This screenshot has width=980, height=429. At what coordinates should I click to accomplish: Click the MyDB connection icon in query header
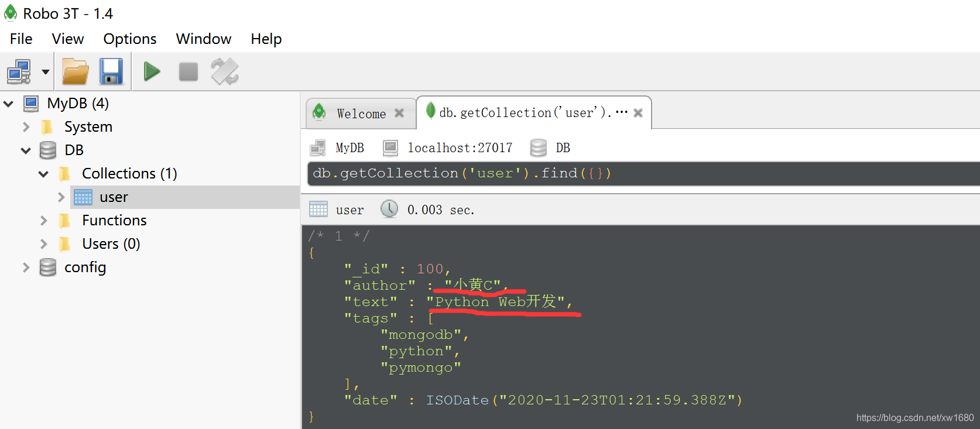coord(318,147)
